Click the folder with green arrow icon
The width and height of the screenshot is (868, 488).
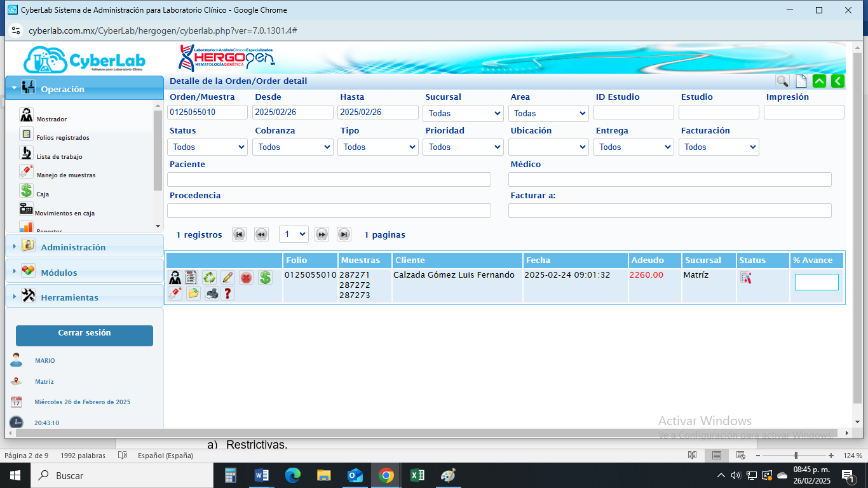pyautogui.click(x=193, y=294)
